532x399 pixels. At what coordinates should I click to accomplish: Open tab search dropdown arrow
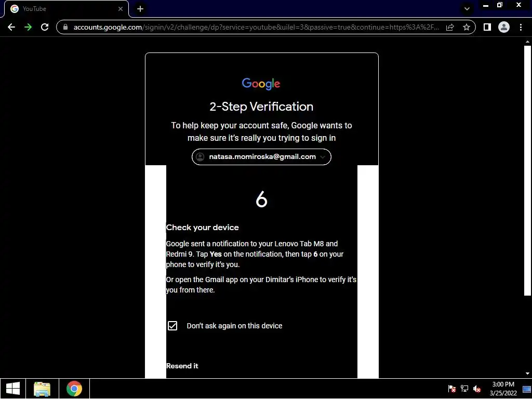pyautogui.click(x=467, y=9)
